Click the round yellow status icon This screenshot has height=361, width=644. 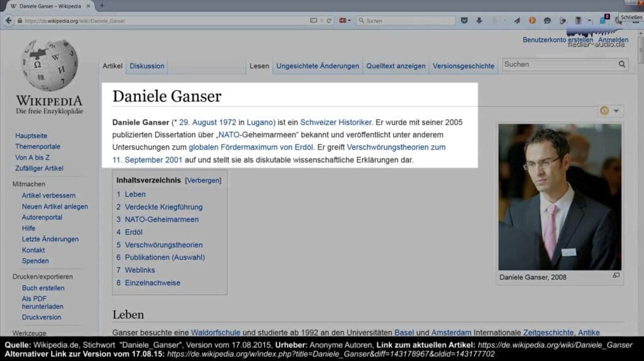tap(604, 111)
